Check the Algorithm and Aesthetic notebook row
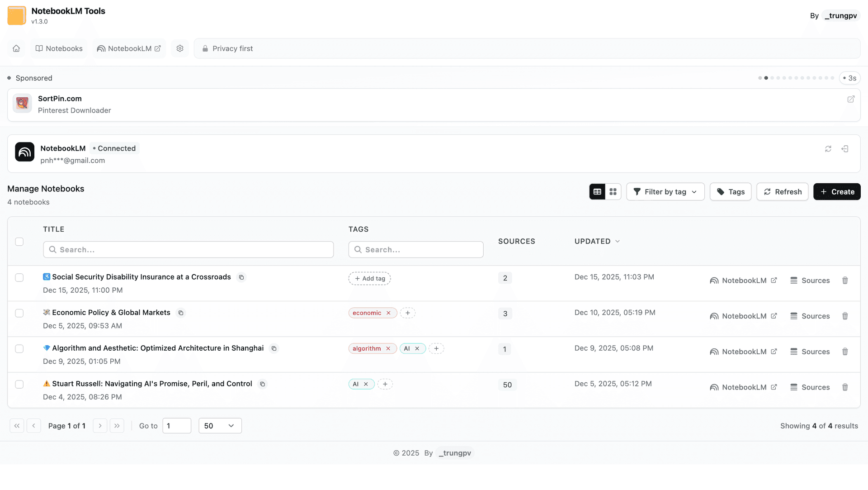This screenshot has width=868, height=490. click(19, 349)
